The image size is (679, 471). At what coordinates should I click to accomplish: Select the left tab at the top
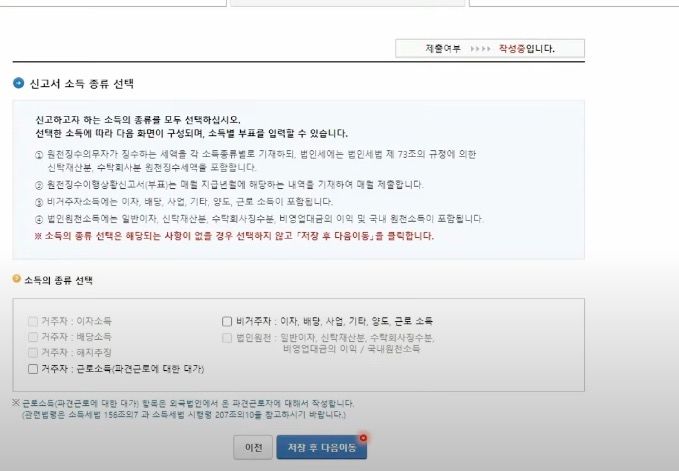(112, 3)
